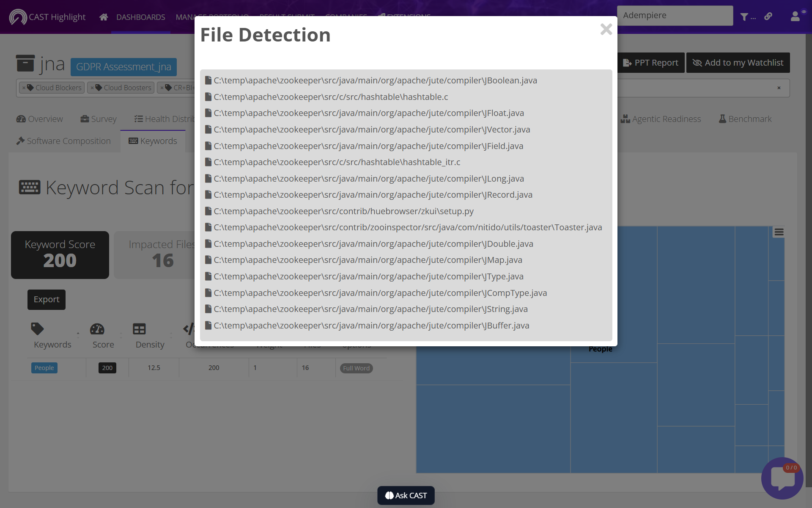Open the Software Composition tab
This screenshot has width=812, height=508.
pos(64,141)
